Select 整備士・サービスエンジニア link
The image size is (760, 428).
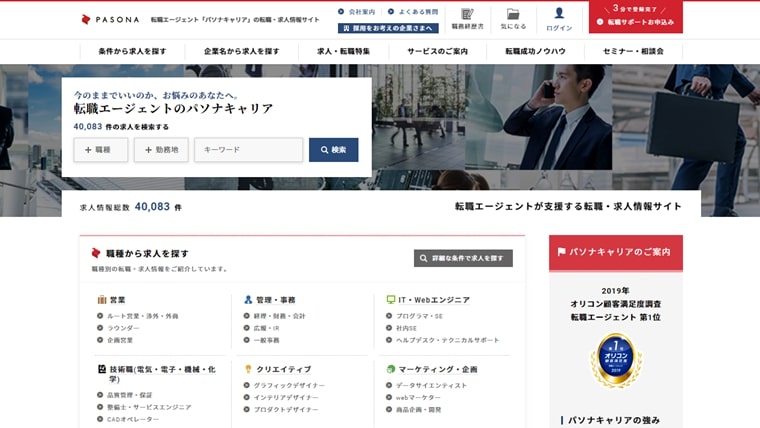click(149, 407)
